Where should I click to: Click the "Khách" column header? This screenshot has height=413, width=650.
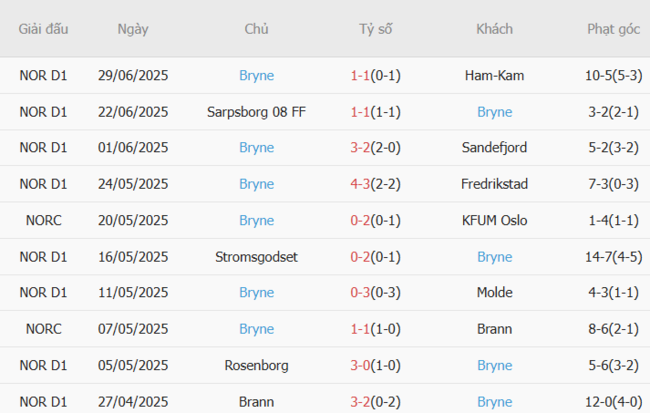(x=494, y=29)
